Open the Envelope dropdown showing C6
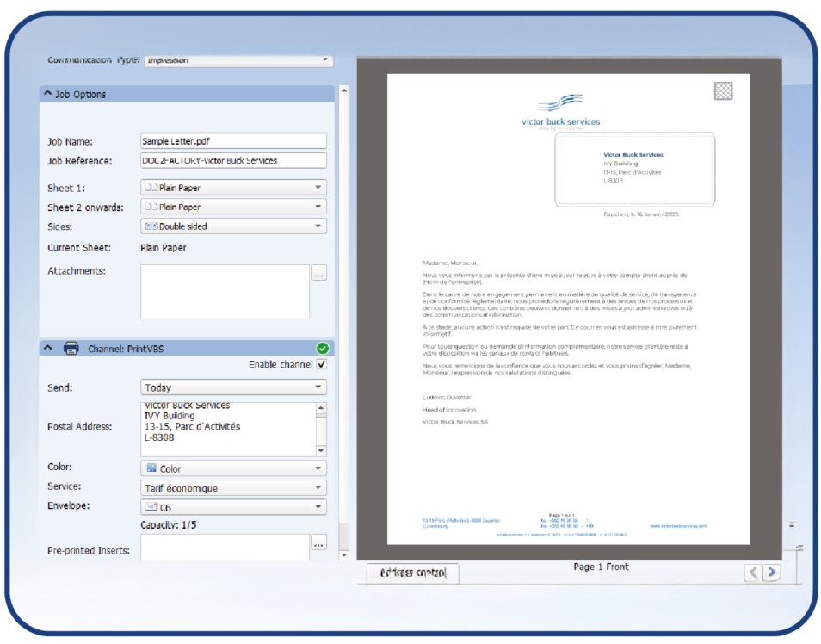821x644 pixels. point(233,508)
